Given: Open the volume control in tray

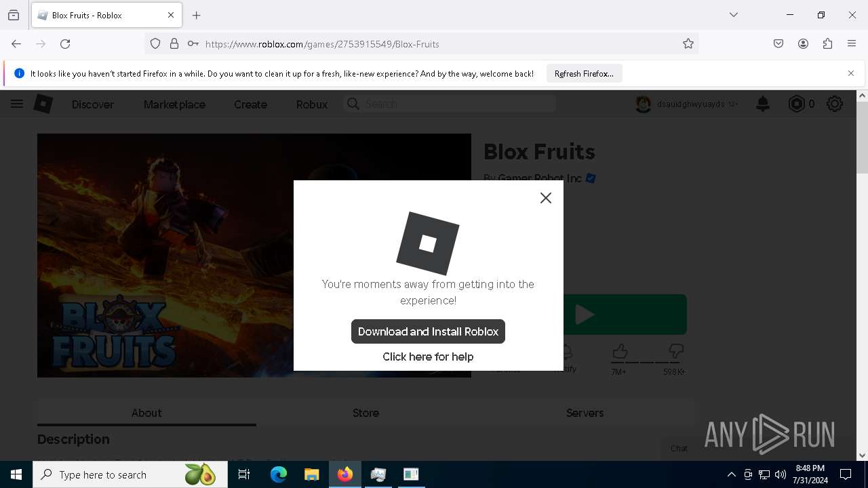Looking at the screenshot, I should pyautogui.click(x=781, y=474).
